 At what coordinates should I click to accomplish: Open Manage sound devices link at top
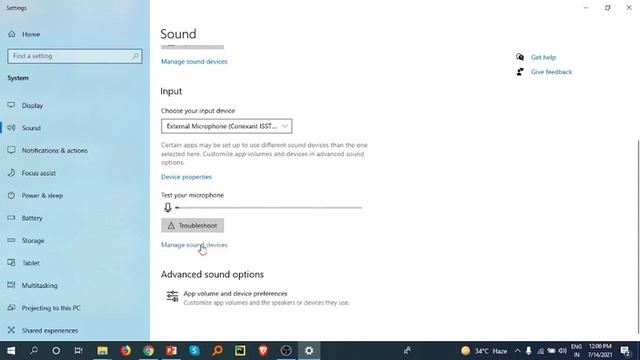tap(194, 62)
